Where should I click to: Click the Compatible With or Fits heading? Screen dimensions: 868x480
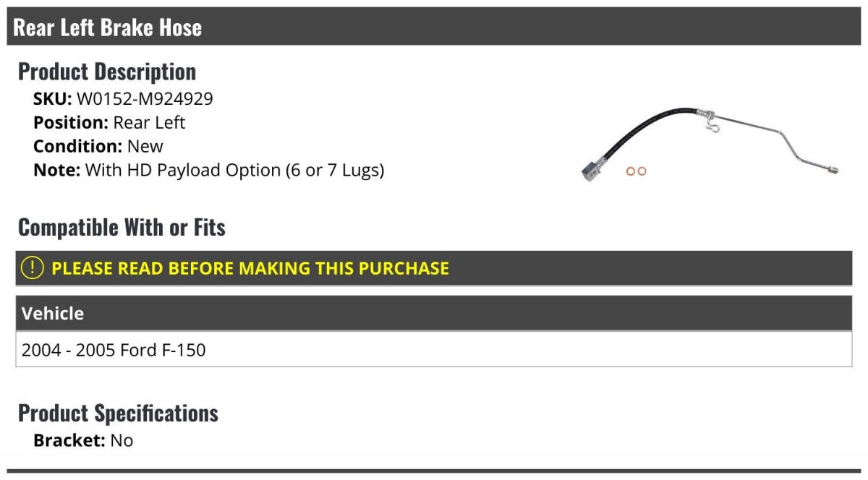tap(122, 227)
